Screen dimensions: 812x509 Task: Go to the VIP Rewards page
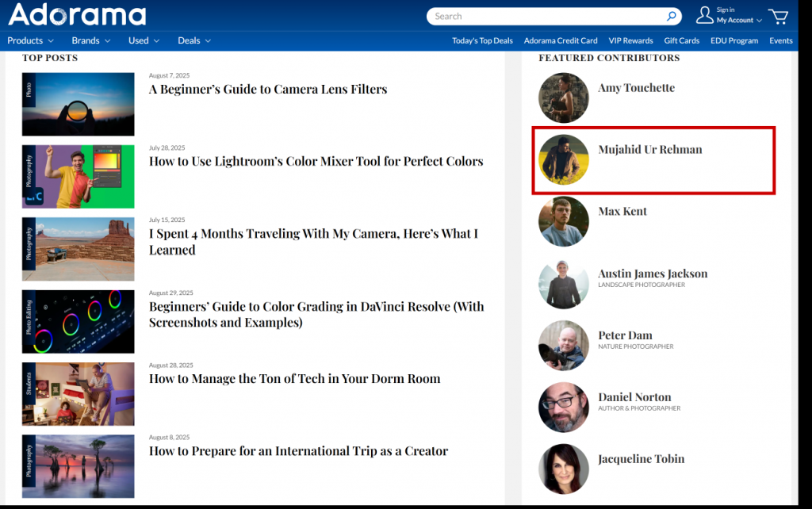click(x=630, y=40)
